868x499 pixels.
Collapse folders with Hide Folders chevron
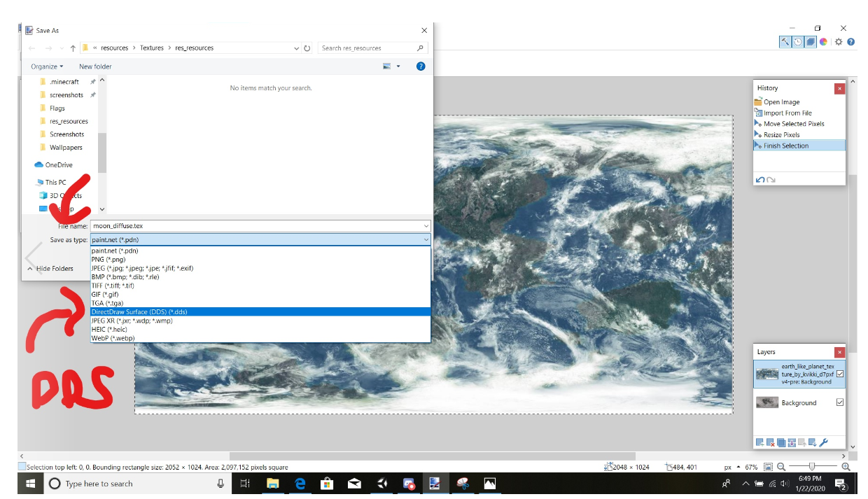click(30, 269)
